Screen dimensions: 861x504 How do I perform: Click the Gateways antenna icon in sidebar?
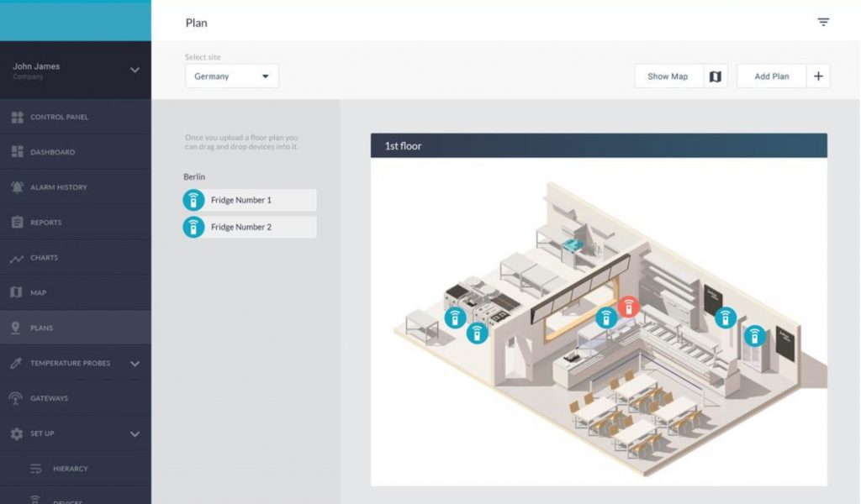click(16, 398)
